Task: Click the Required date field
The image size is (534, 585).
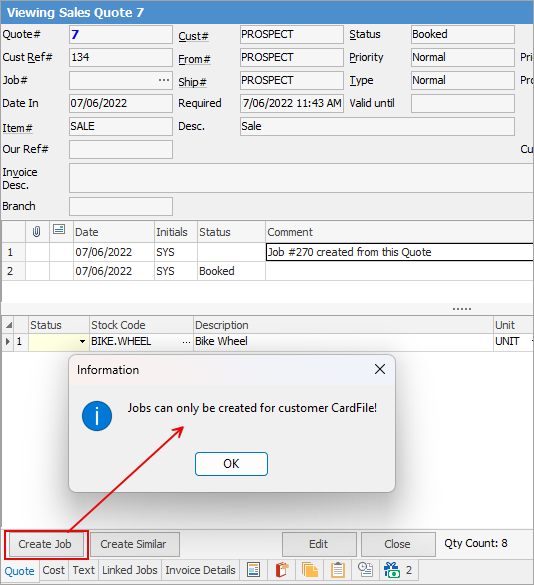Action: 291,103
